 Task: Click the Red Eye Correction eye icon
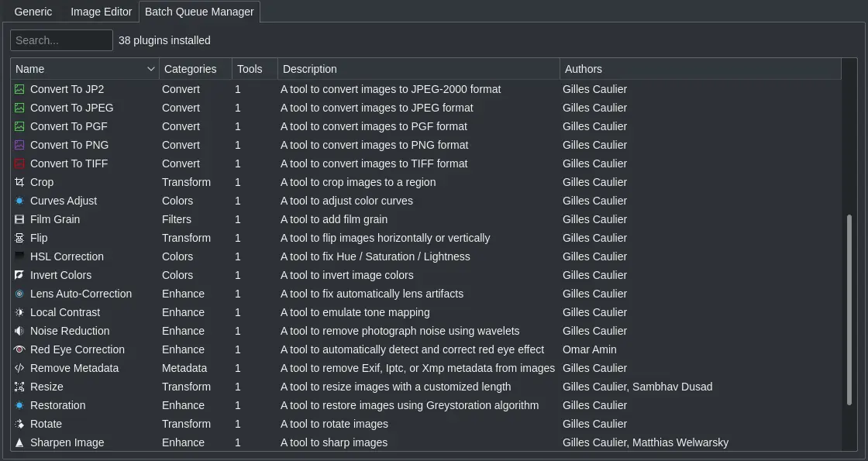pyautogui.click(x=19, y=349)
